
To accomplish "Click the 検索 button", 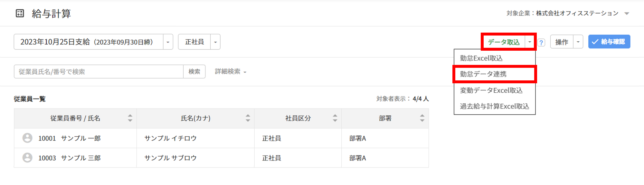I will pos(194,72).
